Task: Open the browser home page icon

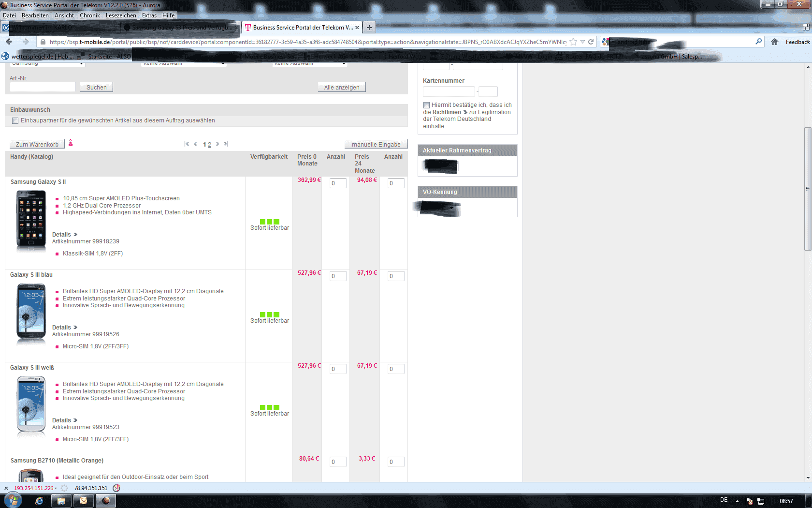Action: click(x=775, y=42)
